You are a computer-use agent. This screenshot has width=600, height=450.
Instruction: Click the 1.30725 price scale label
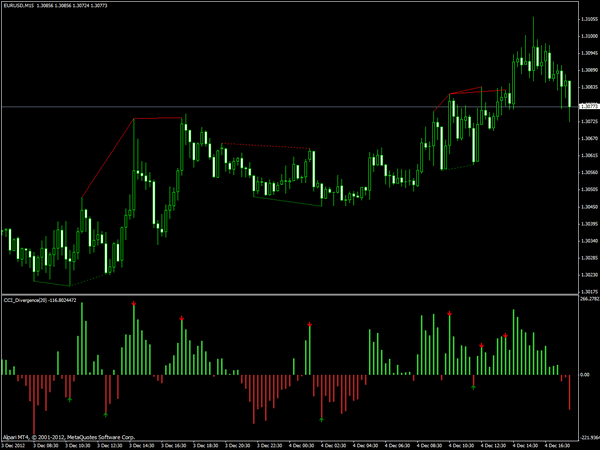click(589, 121)
